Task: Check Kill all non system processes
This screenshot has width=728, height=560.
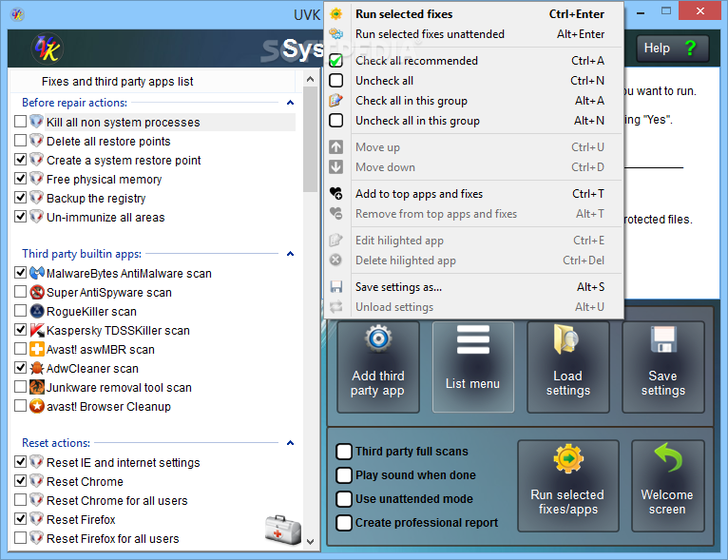Action: point(20,122)
